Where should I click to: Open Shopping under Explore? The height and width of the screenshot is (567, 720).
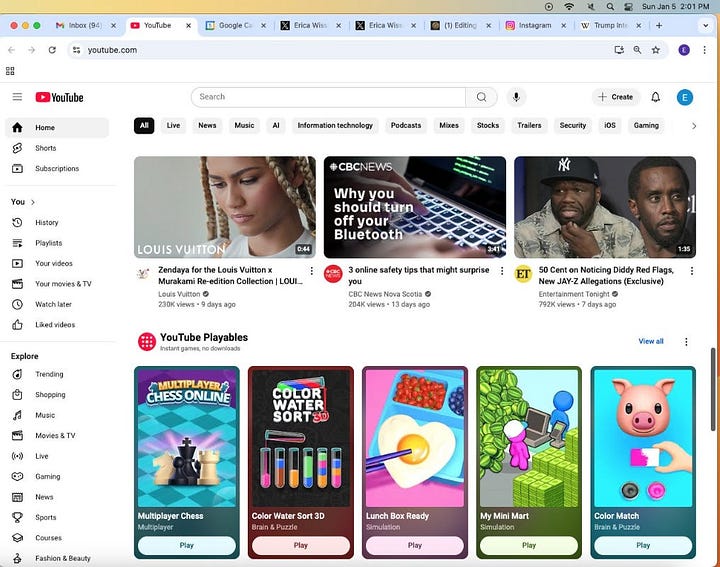click(x=57, y=394)
